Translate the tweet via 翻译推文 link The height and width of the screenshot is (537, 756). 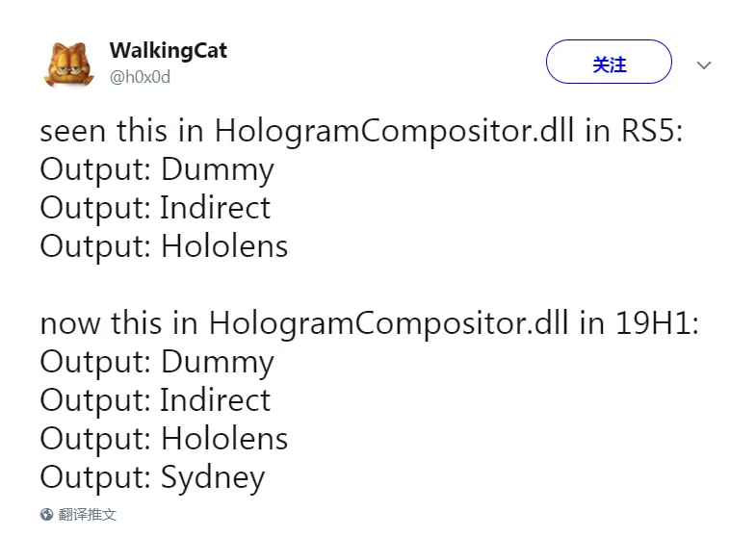88,514
